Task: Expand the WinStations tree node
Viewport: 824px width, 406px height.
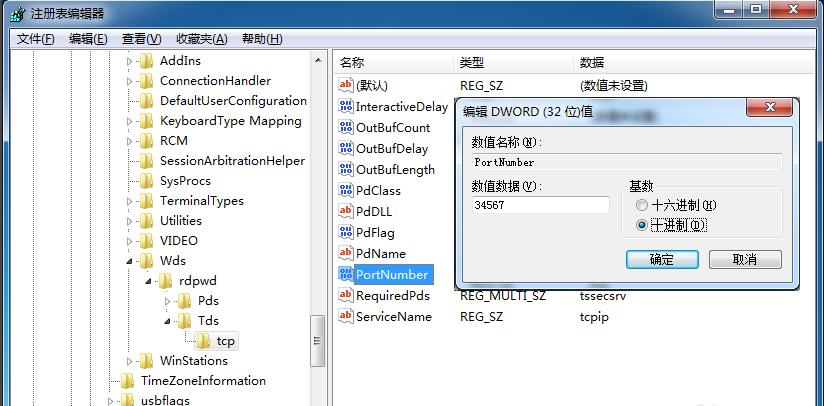Action: (x=130, y=361)
